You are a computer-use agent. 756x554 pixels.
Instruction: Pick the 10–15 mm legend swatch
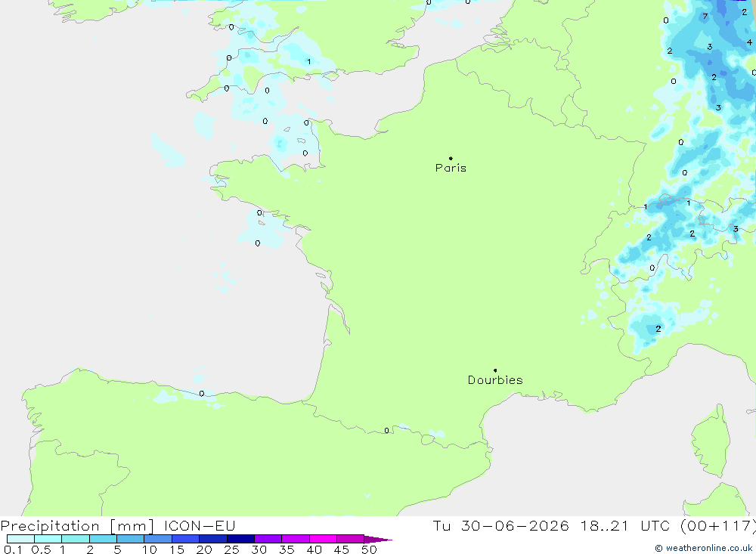tap(158, 539)
